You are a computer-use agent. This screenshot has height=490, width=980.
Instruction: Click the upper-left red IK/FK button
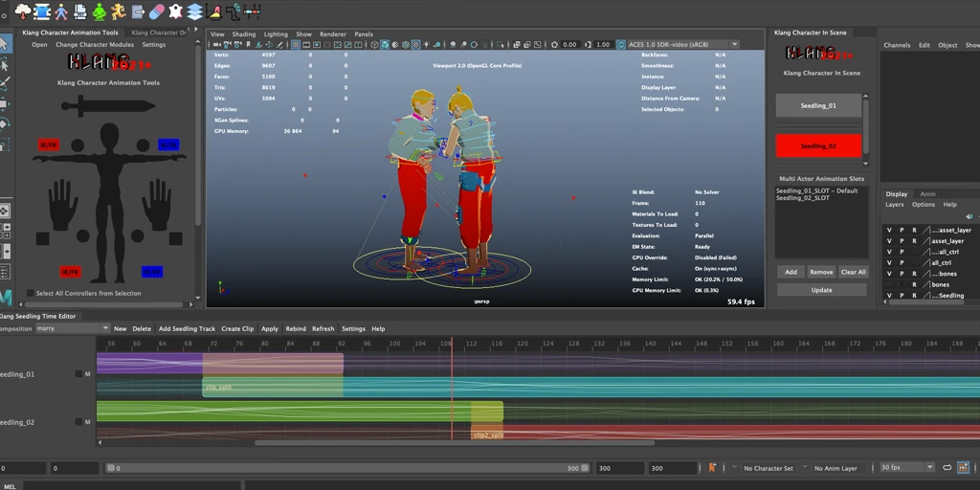(49, 145)
